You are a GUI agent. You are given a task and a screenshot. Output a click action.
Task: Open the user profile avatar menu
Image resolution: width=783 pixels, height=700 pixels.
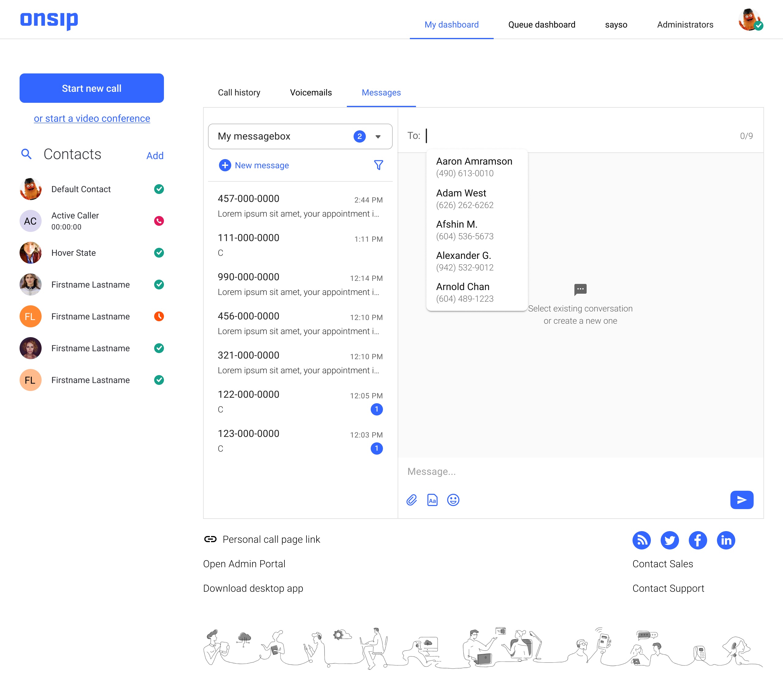point(750,20)
